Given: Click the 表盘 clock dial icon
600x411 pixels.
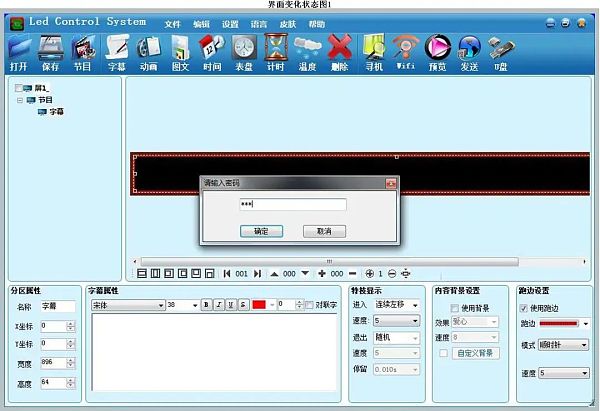Looking at the screenshot, I should click(x=243, y=51).
